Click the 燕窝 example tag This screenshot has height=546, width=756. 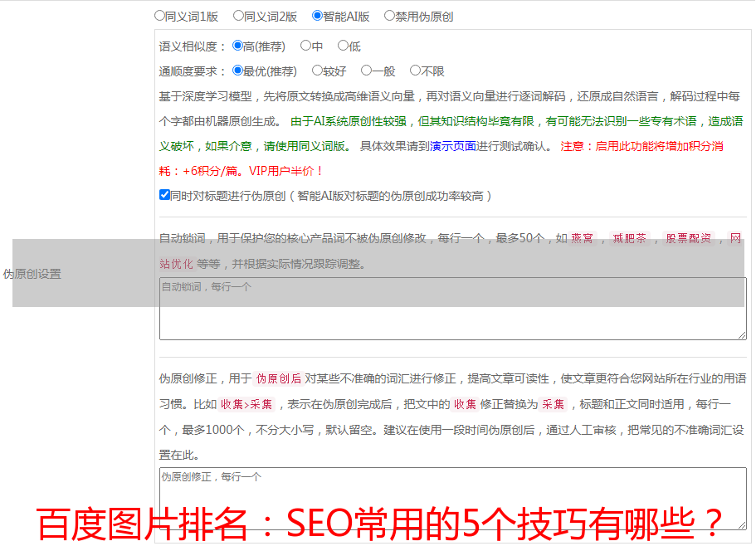(x=583, y=238)
